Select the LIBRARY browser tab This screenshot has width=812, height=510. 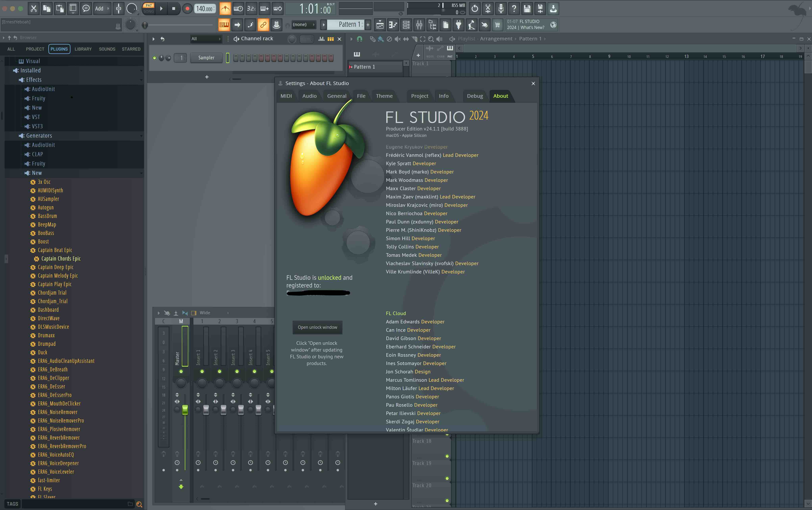(x=83, y=49)
